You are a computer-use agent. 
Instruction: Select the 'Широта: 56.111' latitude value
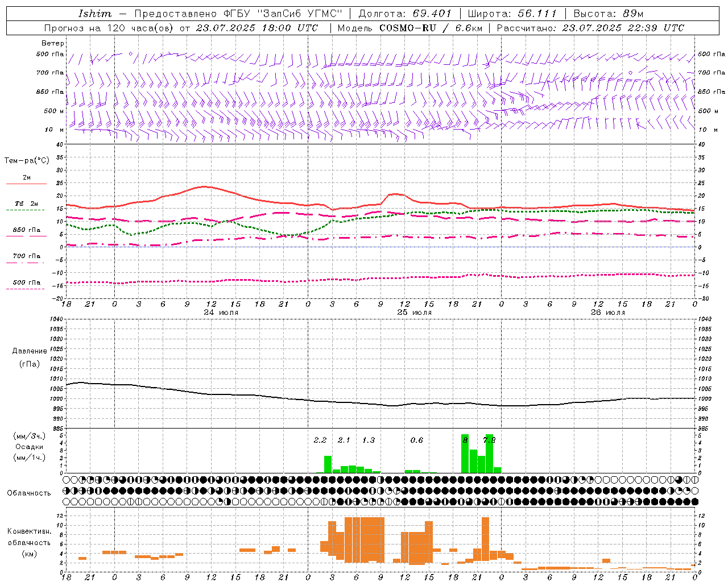point(512,14)
